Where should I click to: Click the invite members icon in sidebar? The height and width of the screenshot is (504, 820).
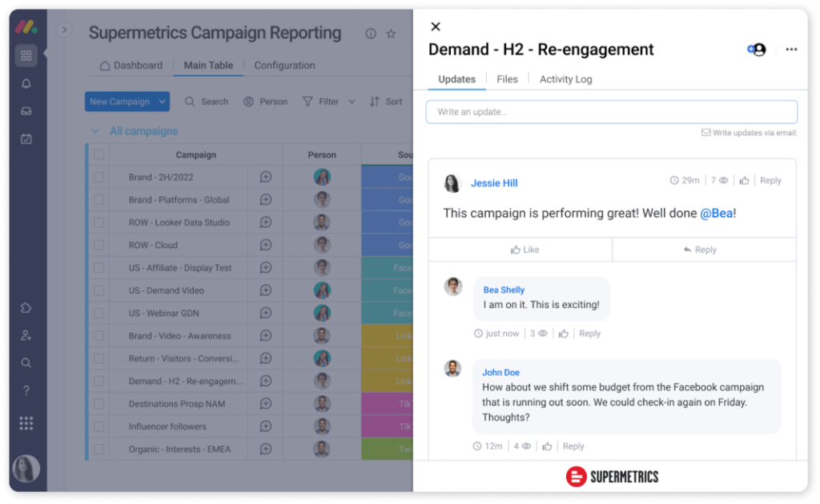(x=26, y=335)
